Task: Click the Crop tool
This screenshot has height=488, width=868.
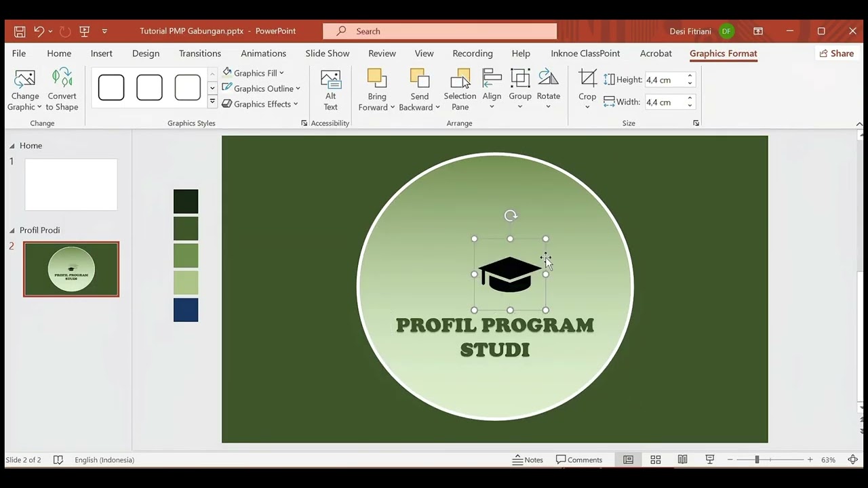Action: click(x=587, y=79)
